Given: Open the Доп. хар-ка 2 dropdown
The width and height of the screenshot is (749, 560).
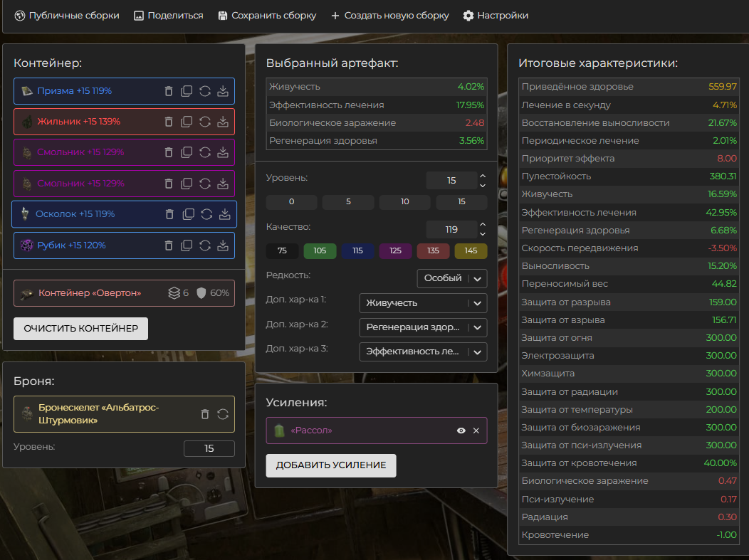Looking at the screenshot, I should click(423, 327).
